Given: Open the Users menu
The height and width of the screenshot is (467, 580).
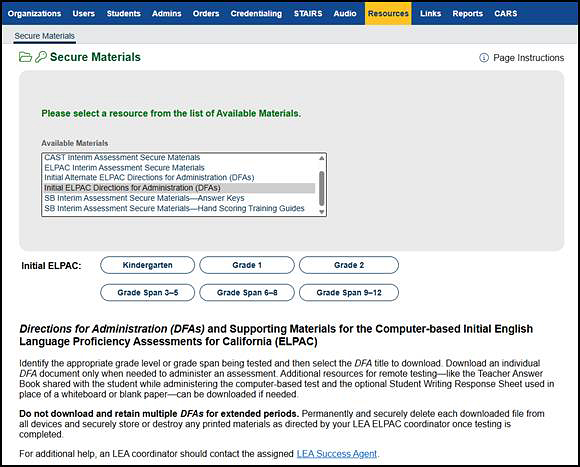Looking at the screenshot, I should click(84, 14).
